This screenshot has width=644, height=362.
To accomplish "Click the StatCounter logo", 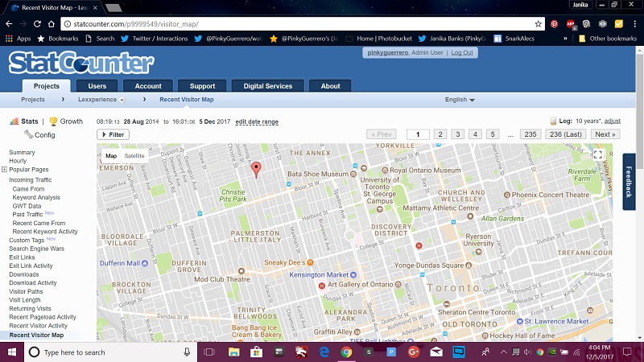I will (x=81, y=63).
